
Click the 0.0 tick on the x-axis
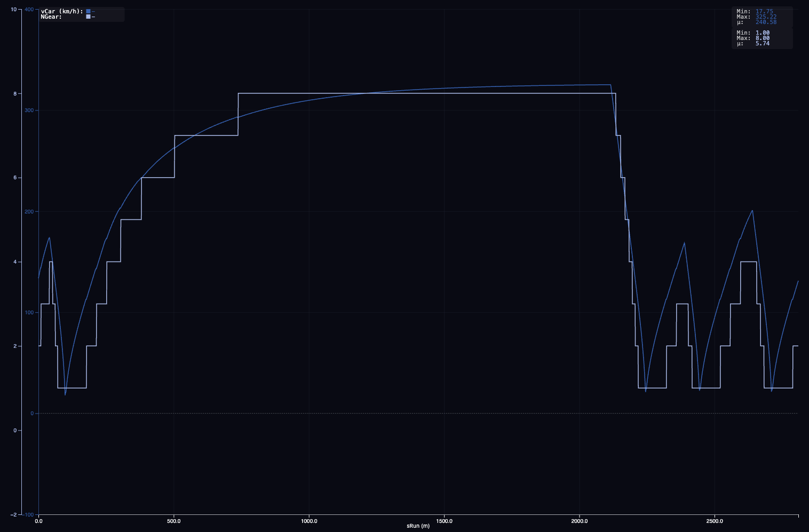click(x=38, y=521)
